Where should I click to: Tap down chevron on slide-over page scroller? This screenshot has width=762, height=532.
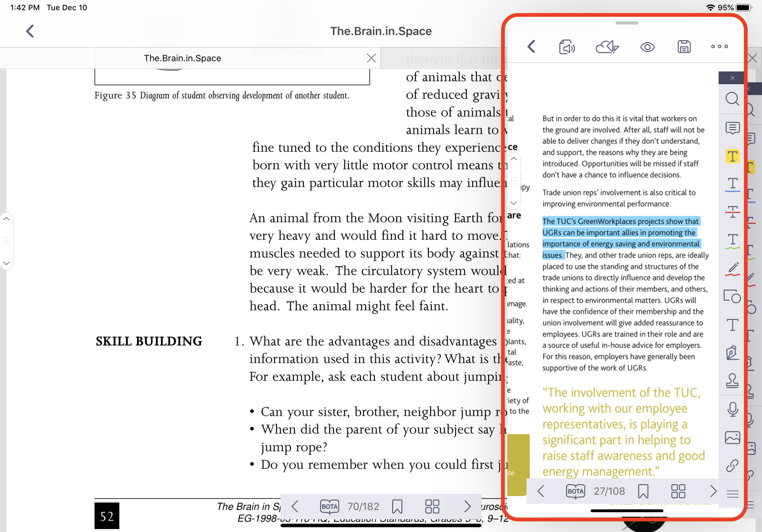tap(514, 203)
